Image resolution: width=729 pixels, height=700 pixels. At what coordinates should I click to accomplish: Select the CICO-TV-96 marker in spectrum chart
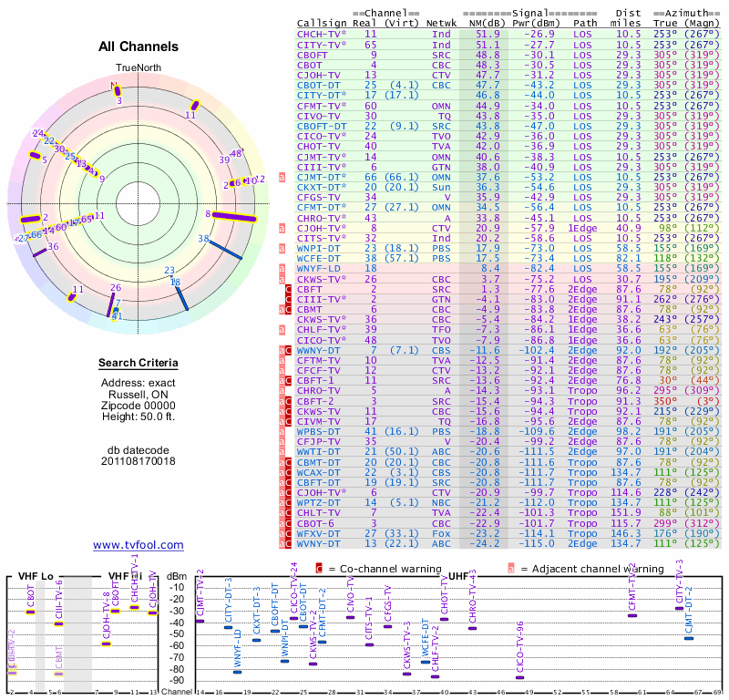[519, 676]
